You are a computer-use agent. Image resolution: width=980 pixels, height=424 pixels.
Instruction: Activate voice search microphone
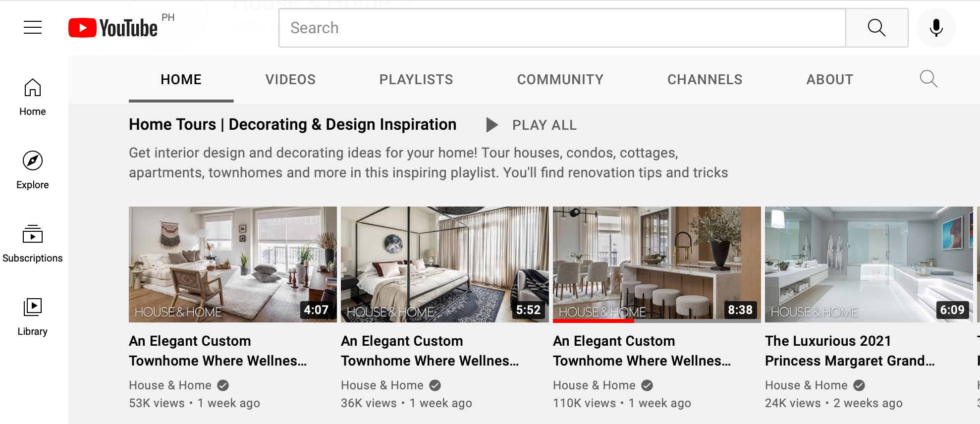(936, 28)
